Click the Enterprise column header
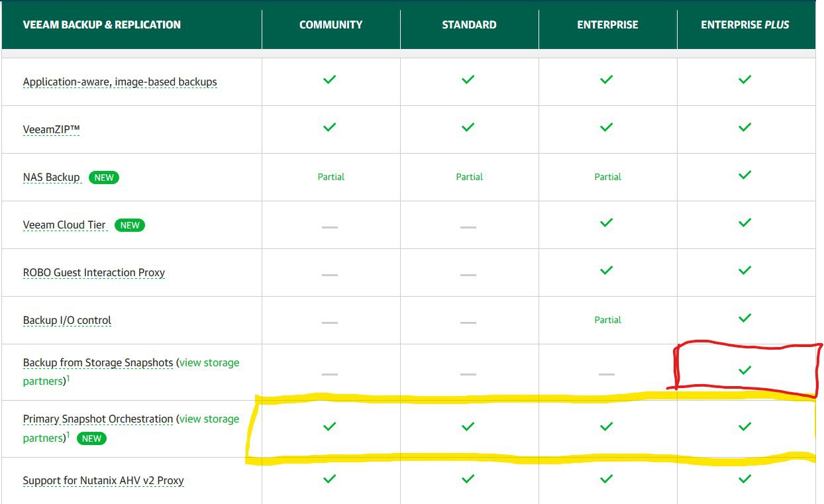 [x=608, y=25]
